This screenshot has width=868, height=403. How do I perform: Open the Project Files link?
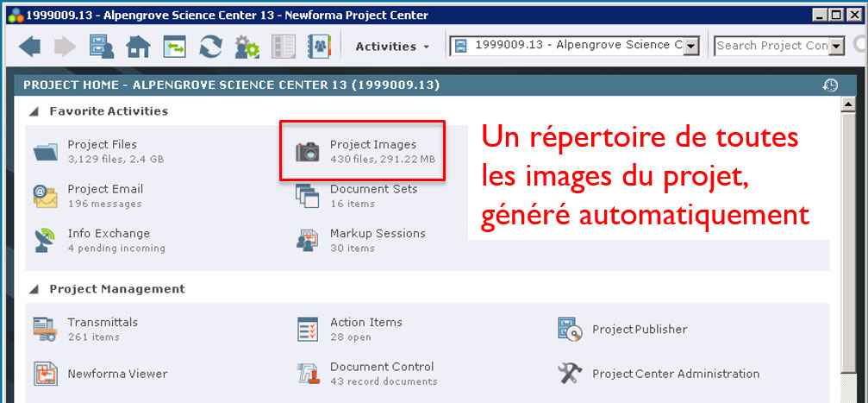(x=103, y=144)
